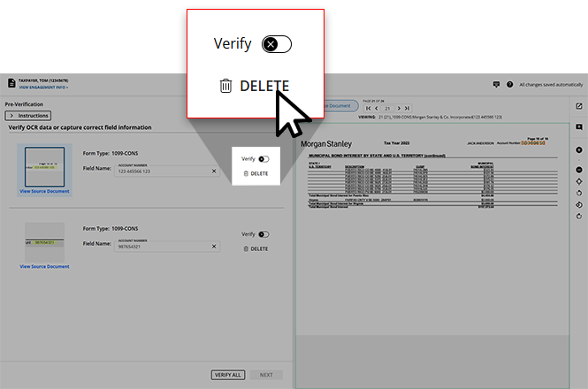Toggle Verify for account 123 445566 123
Viewport: 588px width, 389px height.
[x=263, y=159]
